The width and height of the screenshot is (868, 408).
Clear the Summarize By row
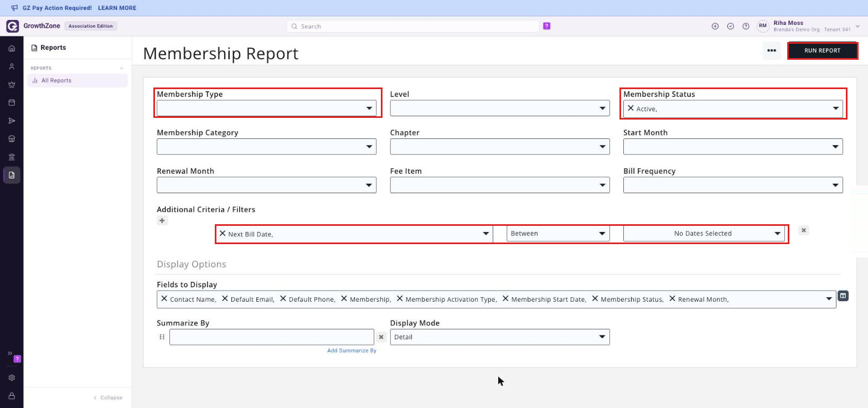[381, 337]
